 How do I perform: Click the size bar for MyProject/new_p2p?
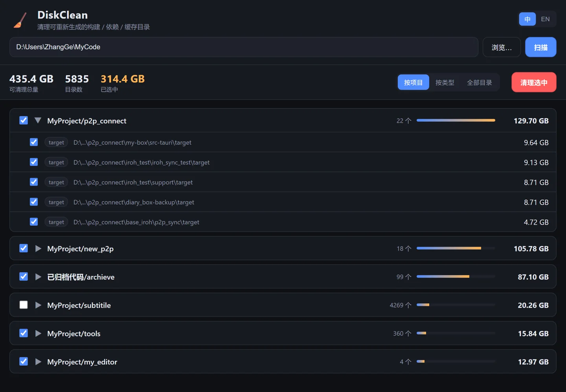click(456, 248)
